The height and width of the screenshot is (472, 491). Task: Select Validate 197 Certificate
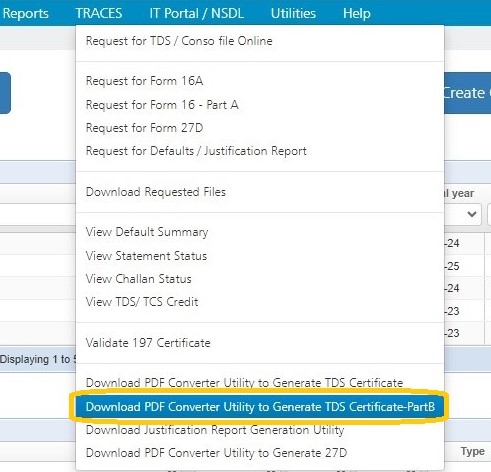pos(260,343)
